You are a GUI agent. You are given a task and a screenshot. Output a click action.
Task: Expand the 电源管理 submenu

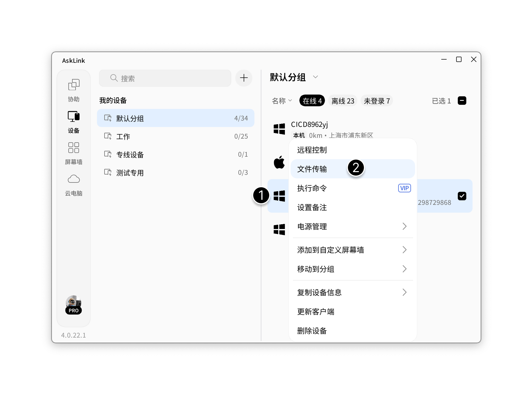[313, 226]
